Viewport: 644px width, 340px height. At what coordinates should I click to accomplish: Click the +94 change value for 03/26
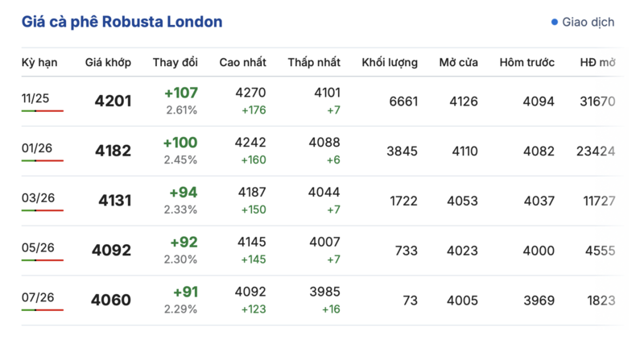click(184, 193)
